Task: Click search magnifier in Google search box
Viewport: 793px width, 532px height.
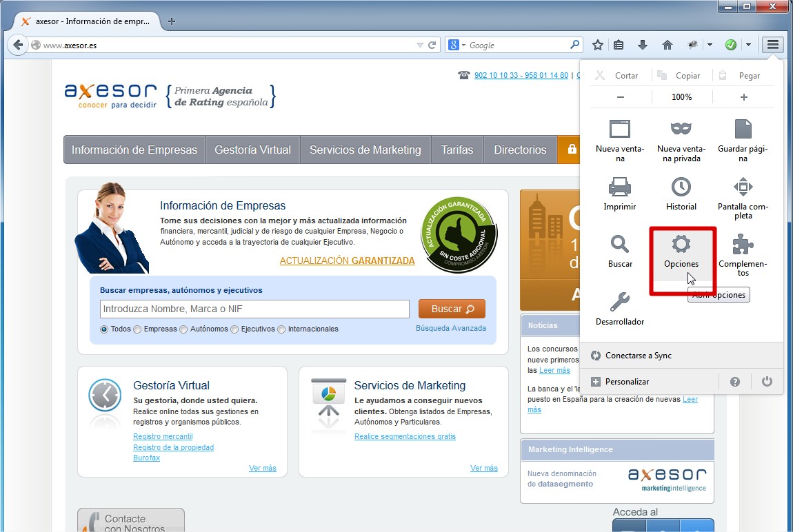Action: 574,45
